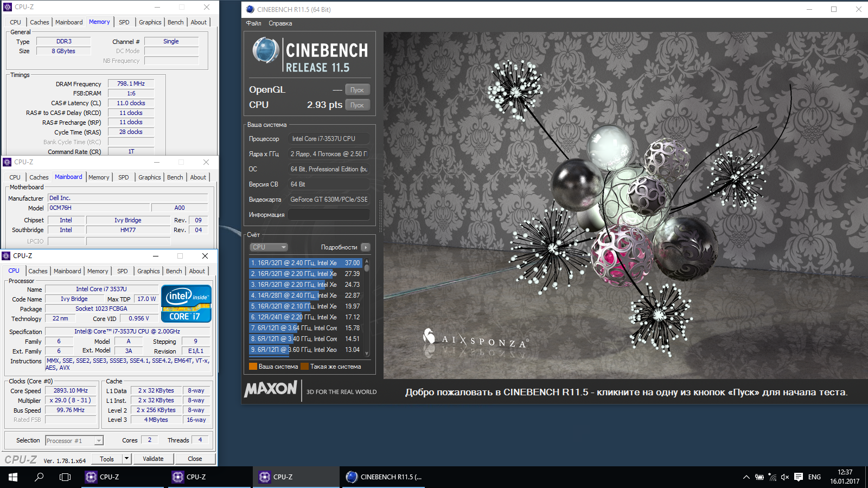Screen dimensions: 868x488
Task: Click the battery tray icon
Action: pos(759,477)
